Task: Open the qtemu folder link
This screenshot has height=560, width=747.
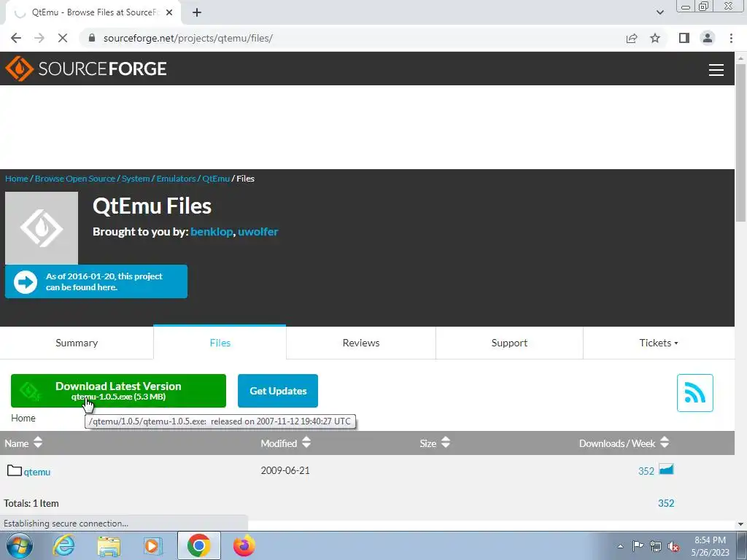Action: [37, 472]
